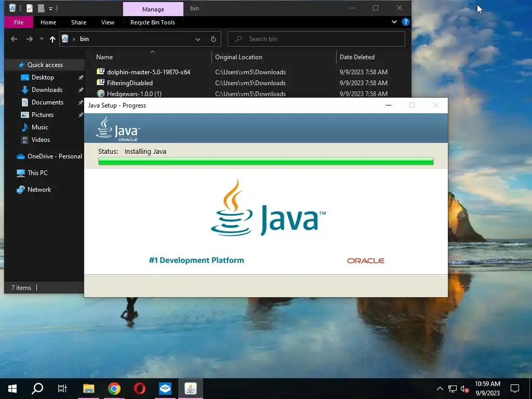The height and width of the screenshot is (399, 532).
Task: Open taskbar Search
Action: tap(37, 389)
